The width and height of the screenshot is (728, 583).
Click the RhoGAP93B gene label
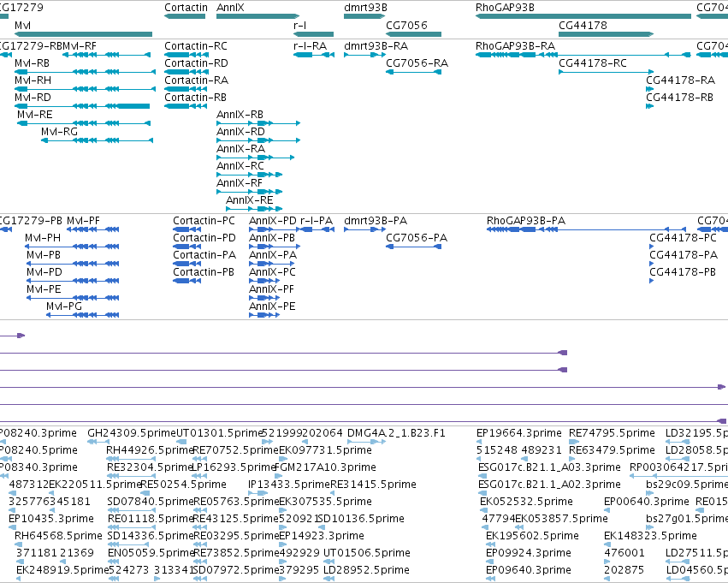point(505,8)
